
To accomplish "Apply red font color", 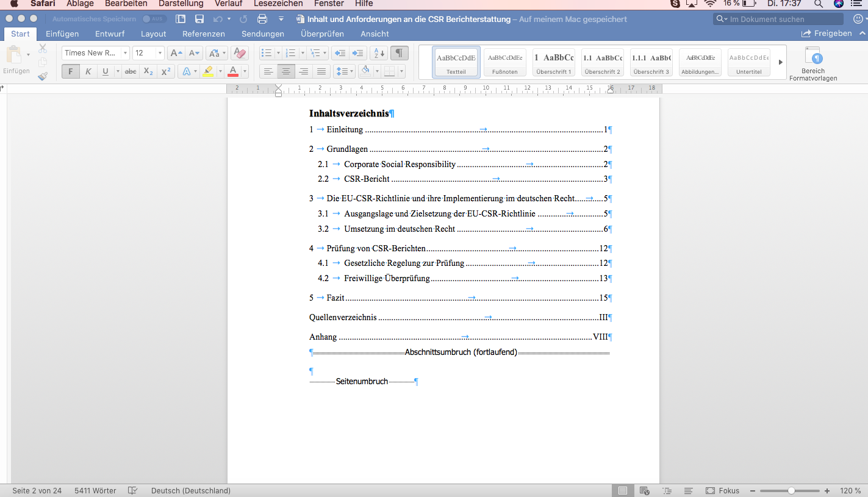I will [x=232, y=71].
